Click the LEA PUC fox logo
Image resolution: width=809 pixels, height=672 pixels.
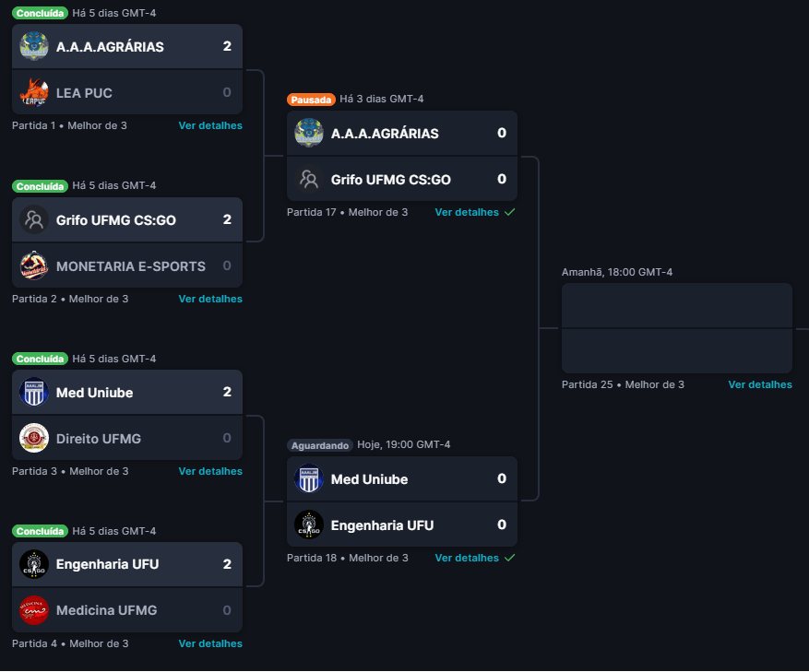pyautogui.click(x=34, y=92)
